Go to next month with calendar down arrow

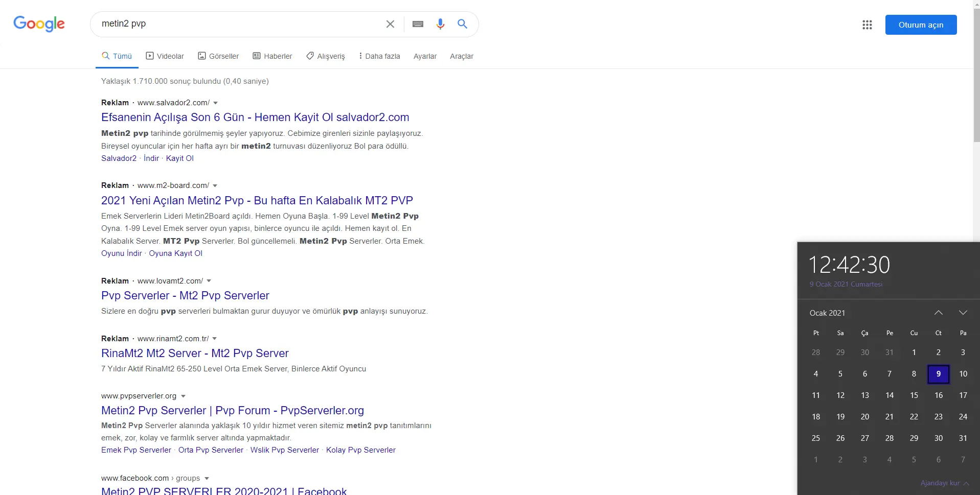coord(963,313)
